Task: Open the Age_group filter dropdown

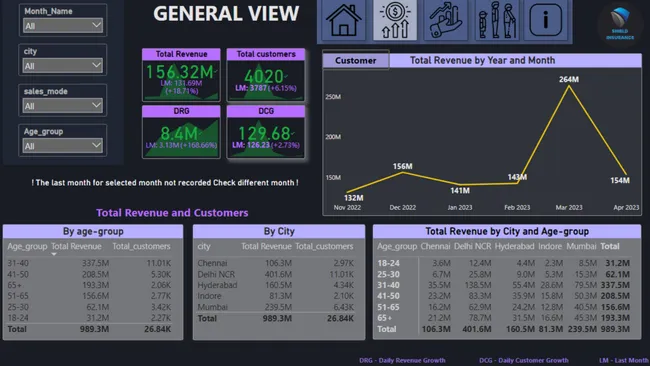Action: [x=63, y=146]
